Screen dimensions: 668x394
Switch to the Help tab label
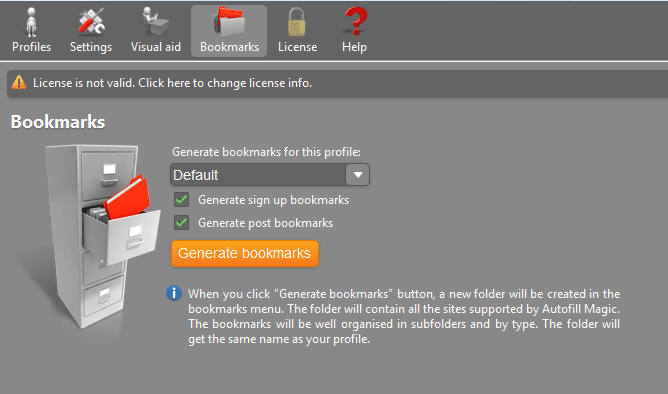click(x=354, y=47)
